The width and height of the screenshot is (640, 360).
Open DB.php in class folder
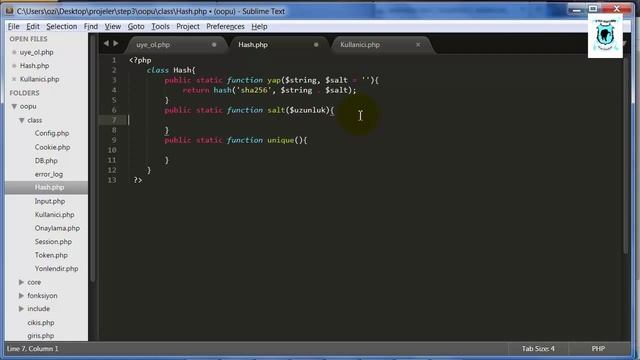pyautogui.click(x=46, y=160)
